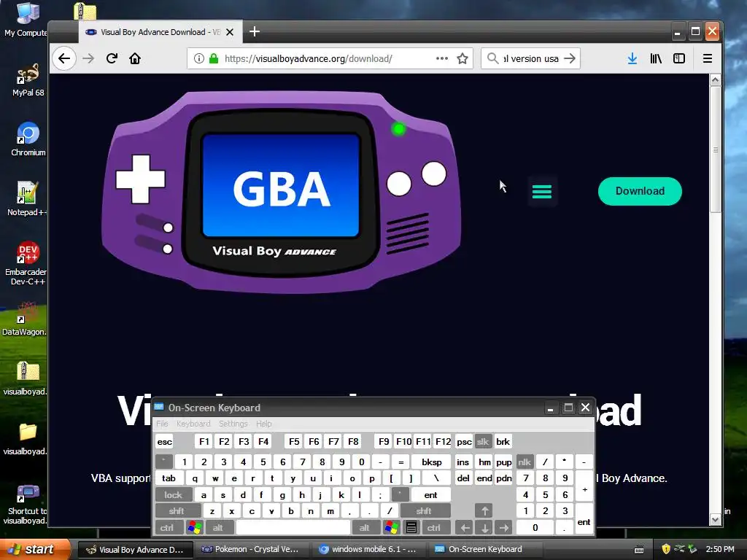Open the Notepad++ desktop icon
The image size is (747, 560).
[27, 199]
